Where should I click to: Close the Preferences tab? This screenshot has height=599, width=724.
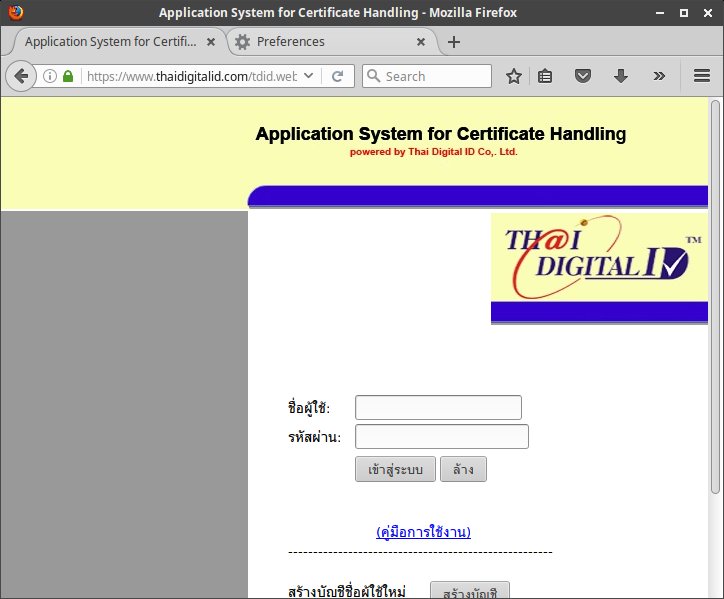point(421,42)
